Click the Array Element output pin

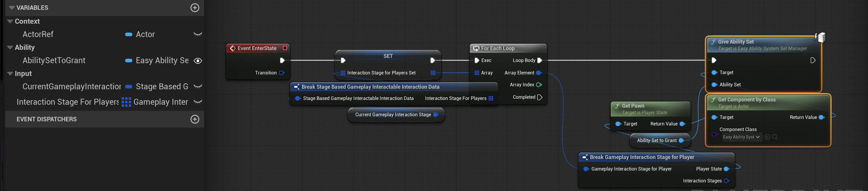pyautogui.click(x=539, y=73)
